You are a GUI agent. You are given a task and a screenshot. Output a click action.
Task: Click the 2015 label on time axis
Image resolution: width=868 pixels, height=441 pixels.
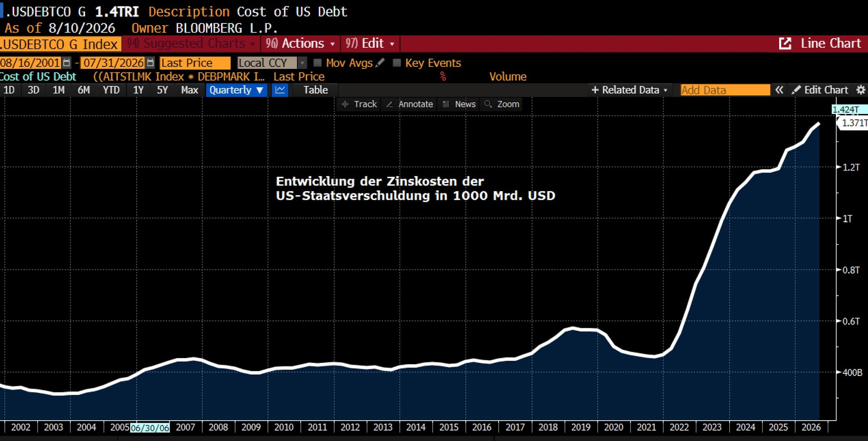[x=449, y=427]
